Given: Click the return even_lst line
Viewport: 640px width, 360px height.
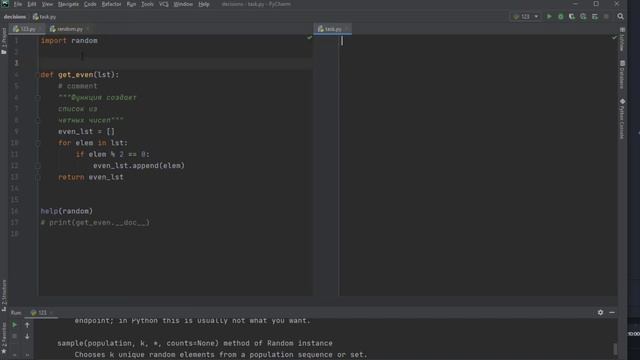Looking at the screenshot, I should tap(91, 177).
